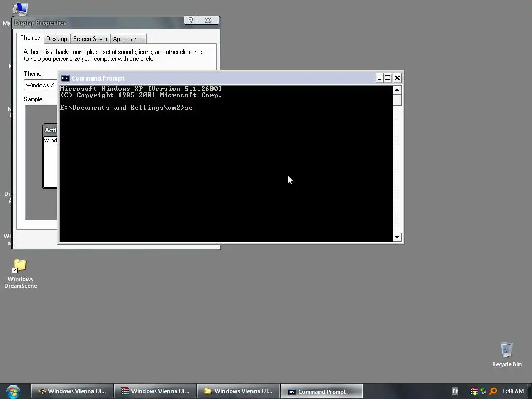
Task: Click the EN language bar indicator
Action: [x=455, y=392]
